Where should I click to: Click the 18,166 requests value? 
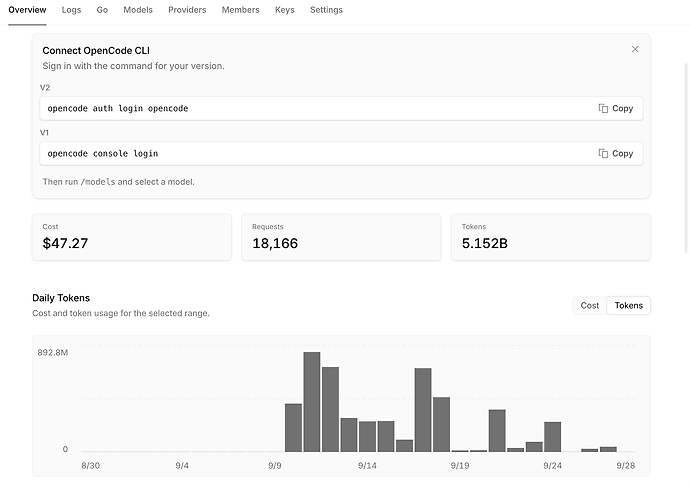tap(275, 243)
